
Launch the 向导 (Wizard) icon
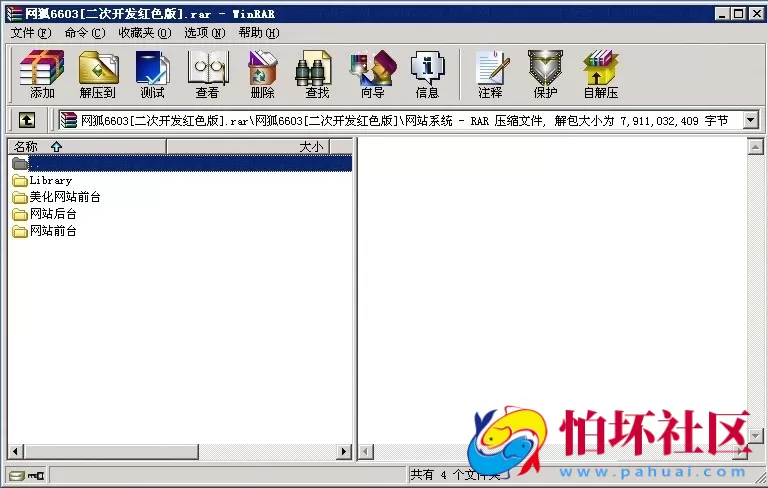click(372, 74)
